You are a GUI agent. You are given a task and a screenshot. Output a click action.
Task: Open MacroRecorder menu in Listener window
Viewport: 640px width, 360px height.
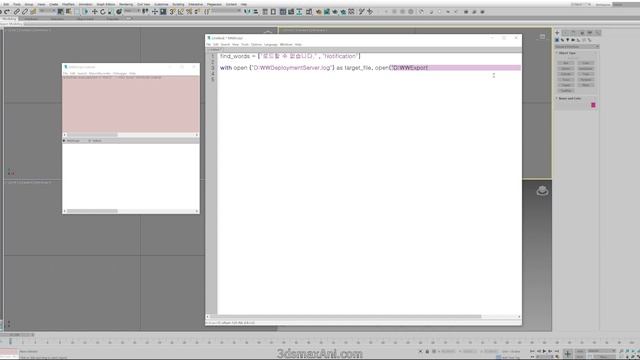pyautogui.click(x=100, y=73)
